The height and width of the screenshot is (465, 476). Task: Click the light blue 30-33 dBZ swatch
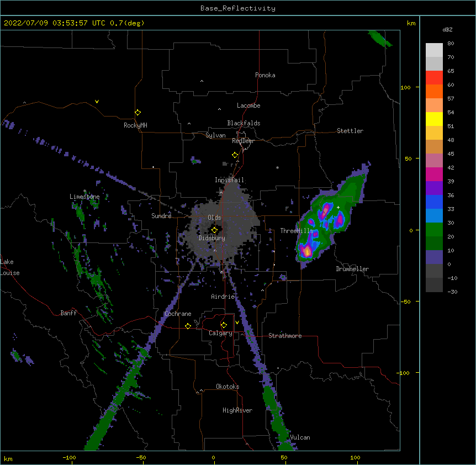point(434,216)
